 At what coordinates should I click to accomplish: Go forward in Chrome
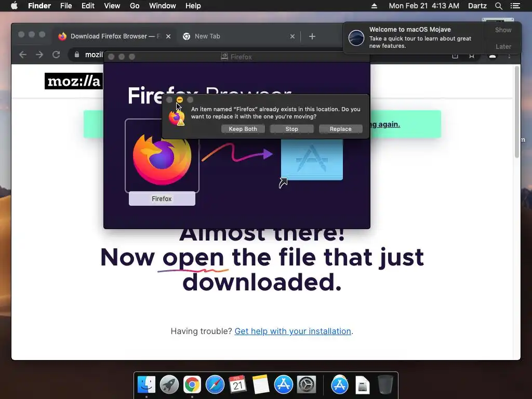pyautogui.click(x=39, y=55)
